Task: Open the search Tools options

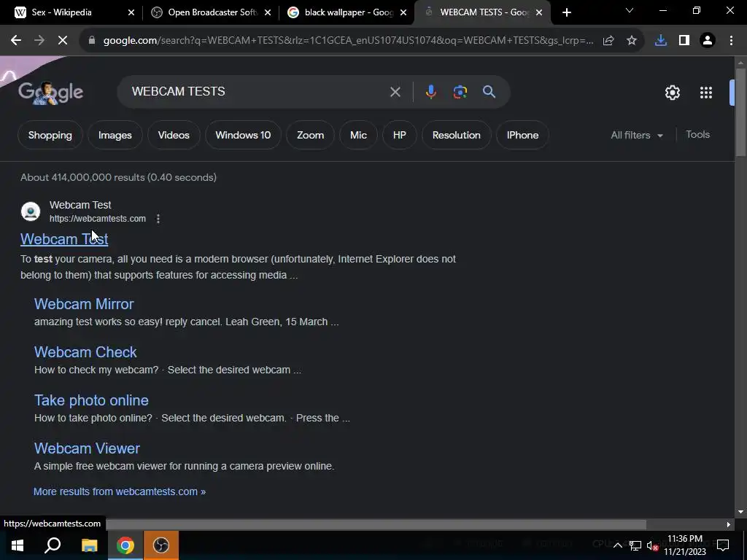Action: [x=697, y=135]
